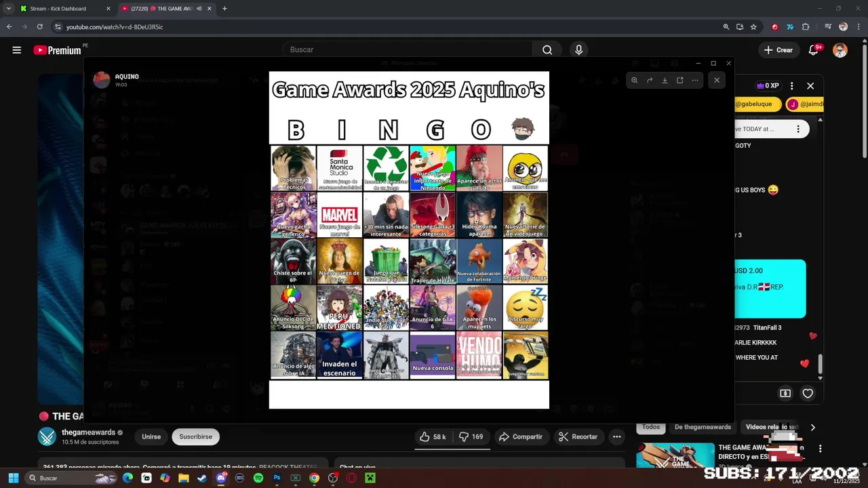The width and height of the screenshot is (868, 488).
Task: Open File Explorer from taskbar
Action: tap(184, 478)
